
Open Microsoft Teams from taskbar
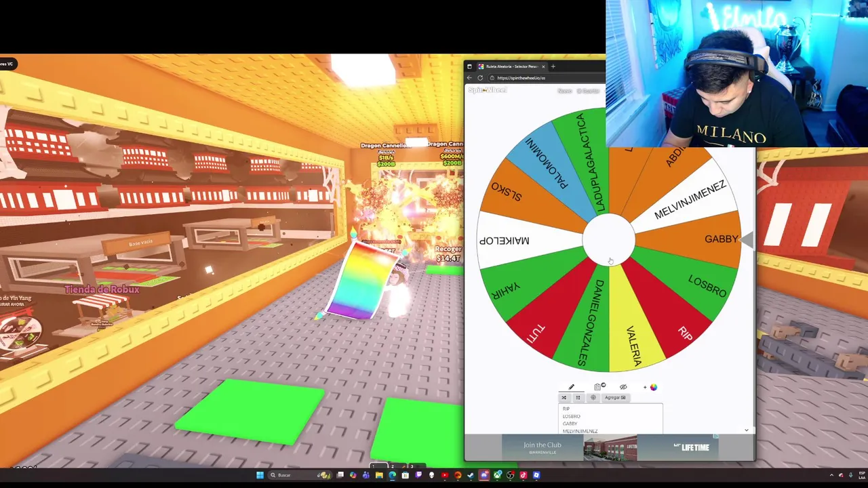(366, 475)
